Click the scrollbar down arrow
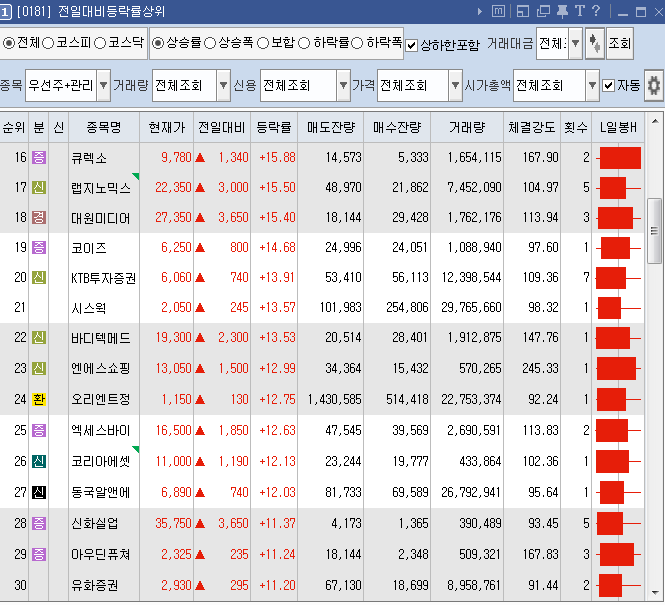Viewport: 665px width, 605px height. [655, 592]
